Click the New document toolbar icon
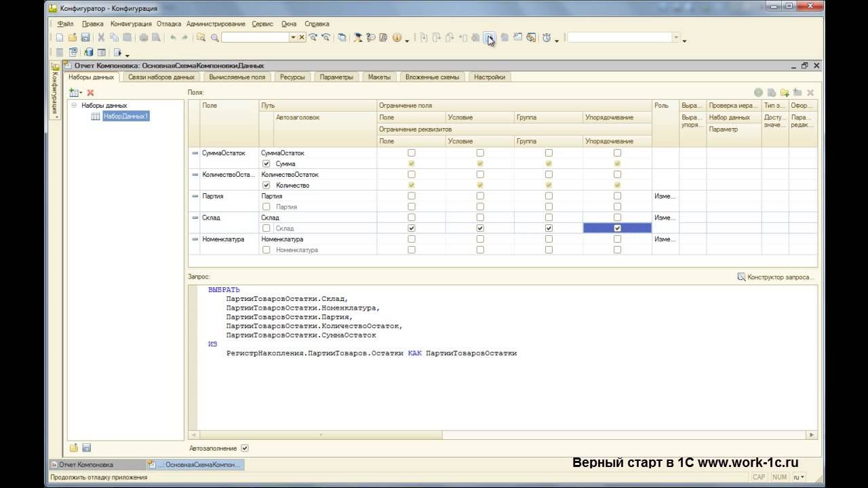The height and width of the screenshot is (488, 868). [60, 38]
